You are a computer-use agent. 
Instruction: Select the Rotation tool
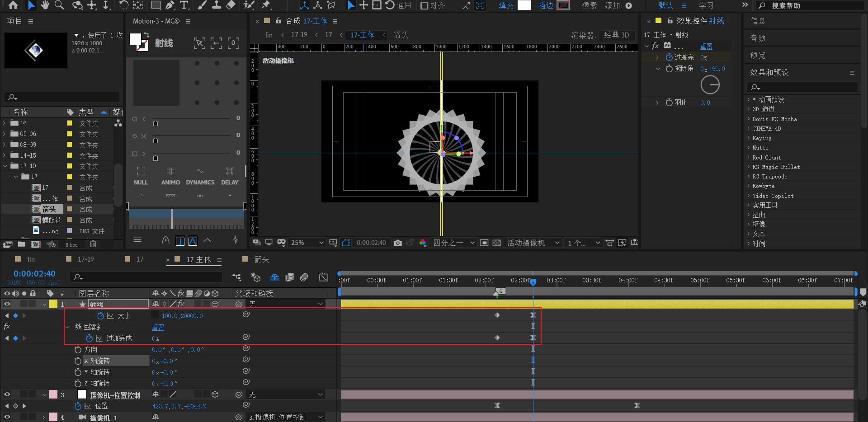123,5
